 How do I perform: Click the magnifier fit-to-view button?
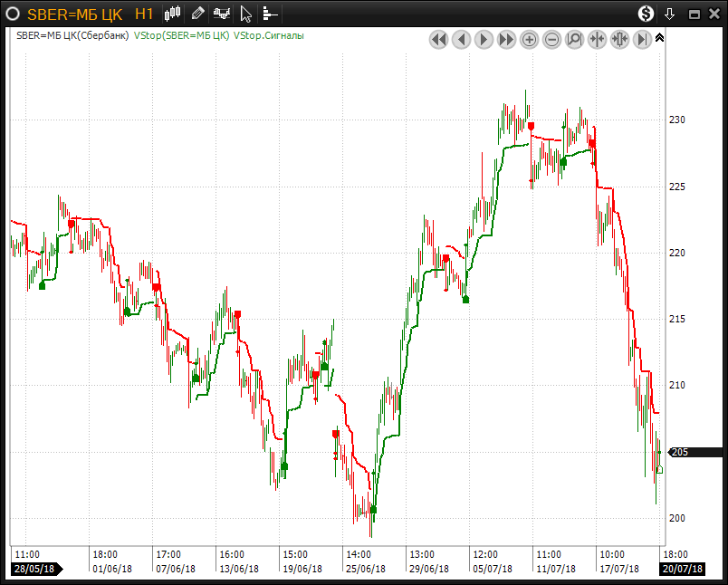pos(574,39)
